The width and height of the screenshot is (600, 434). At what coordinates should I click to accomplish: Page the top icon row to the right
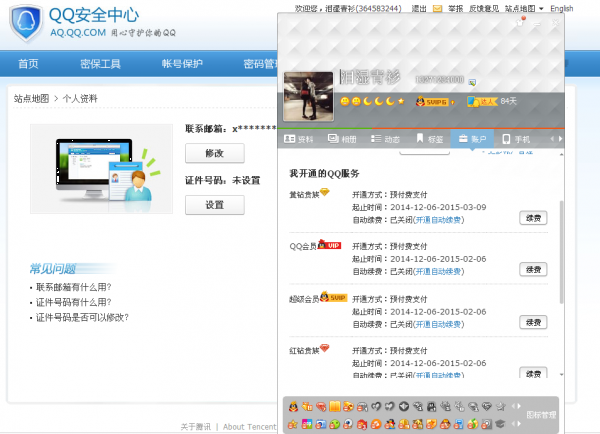point(519,406)
